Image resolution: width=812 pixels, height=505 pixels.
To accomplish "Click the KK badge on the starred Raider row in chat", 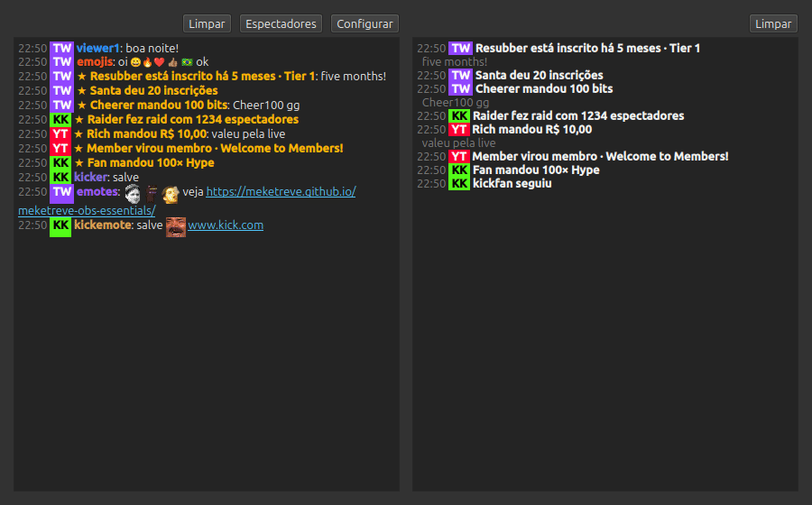I will (x=60, y=120).
